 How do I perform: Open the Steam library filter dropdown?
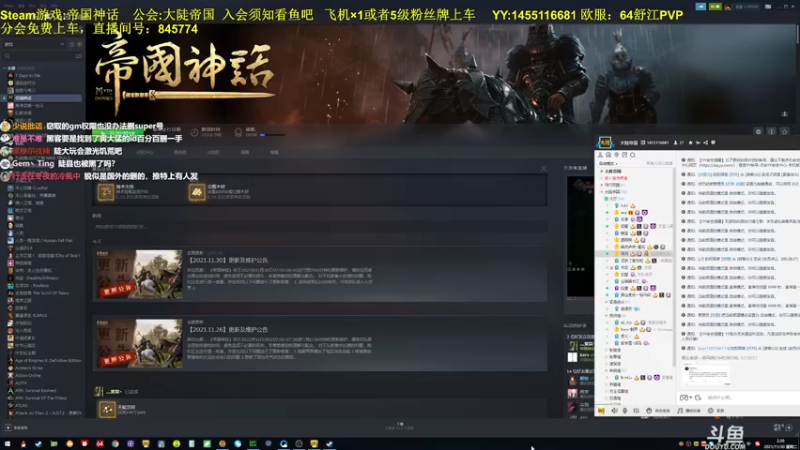coord(34,44)
